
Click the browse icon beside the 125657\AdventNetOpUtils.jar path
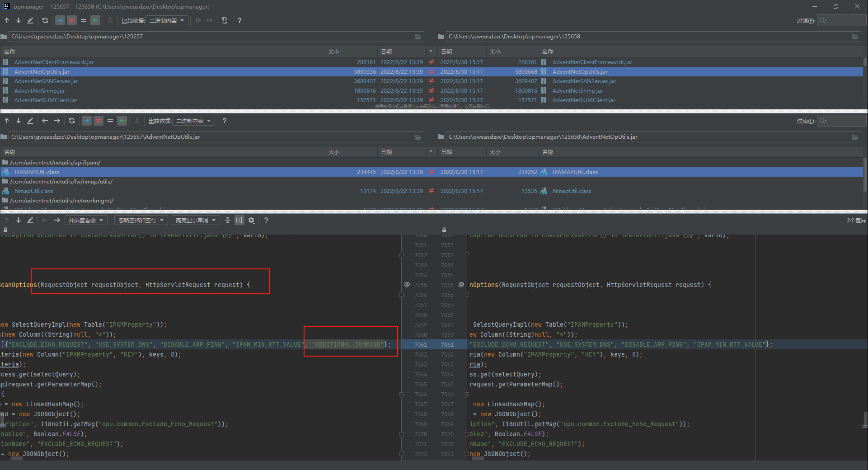pos(418,137)
